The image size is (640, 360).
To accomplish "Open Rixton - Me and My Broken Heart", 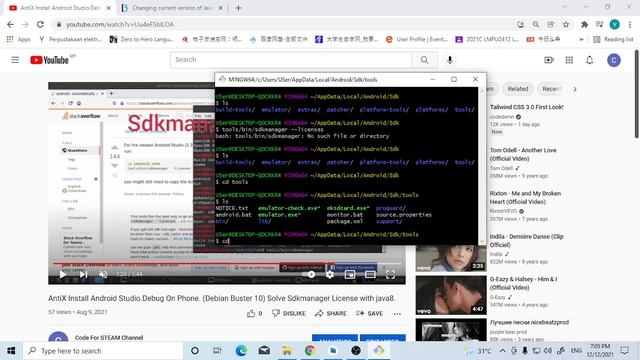I will (x=525, y=198).
